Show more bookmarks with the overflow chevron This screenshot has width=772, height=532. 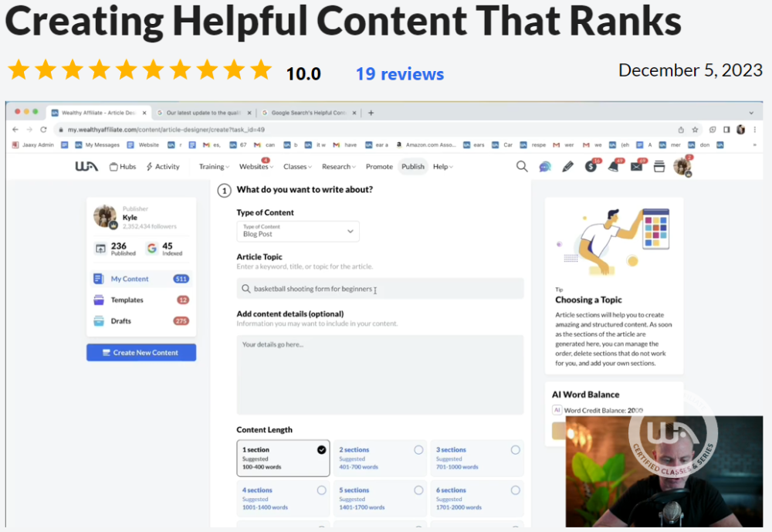pos(754,145)
